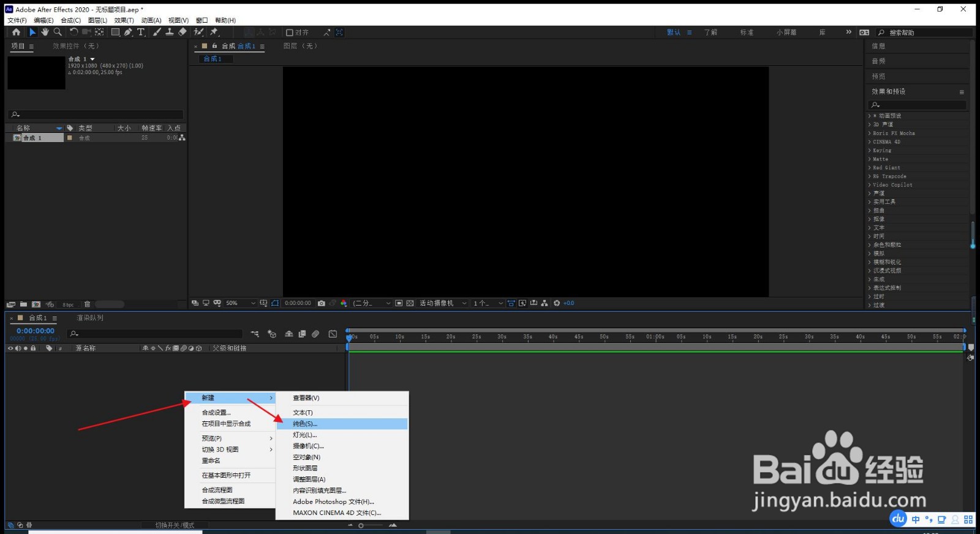Select the Rotation tool
Image resolution: width=980 pixels, height=534 pixels.
(73, 32)
